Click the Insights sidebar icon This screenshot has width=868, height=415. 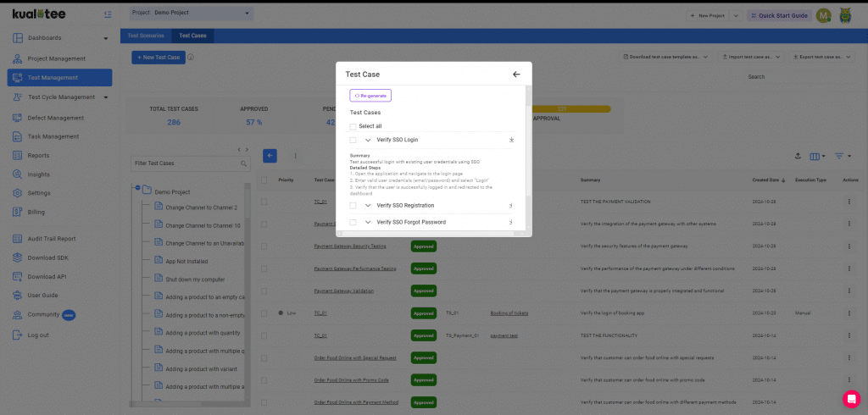19,174
